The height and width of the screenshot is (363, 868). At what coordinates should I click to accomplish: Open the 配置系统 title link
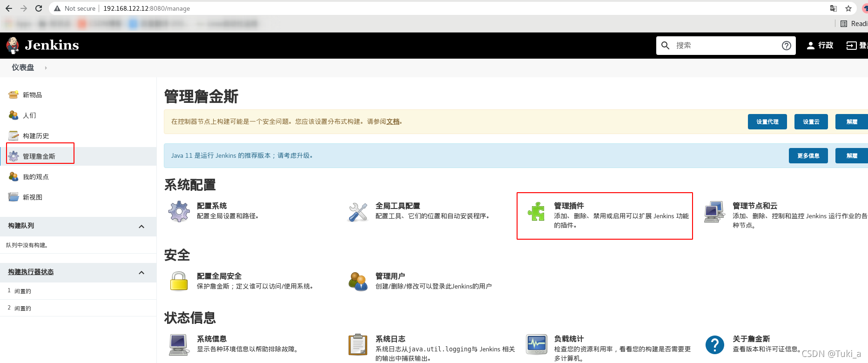coord(212,206)
